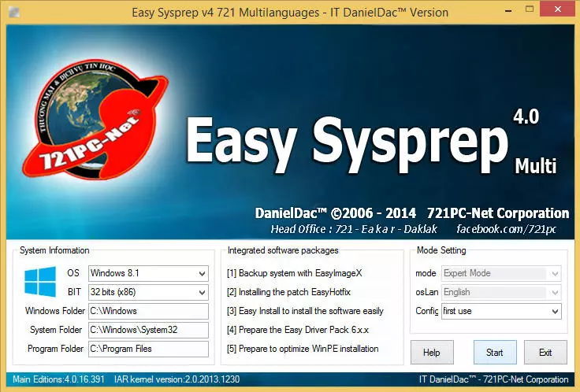This screenshot has width=580, height=392.
Task: Click the Easy Sysprep banner title
Action: pyautogui.click(x=346, y=144)
